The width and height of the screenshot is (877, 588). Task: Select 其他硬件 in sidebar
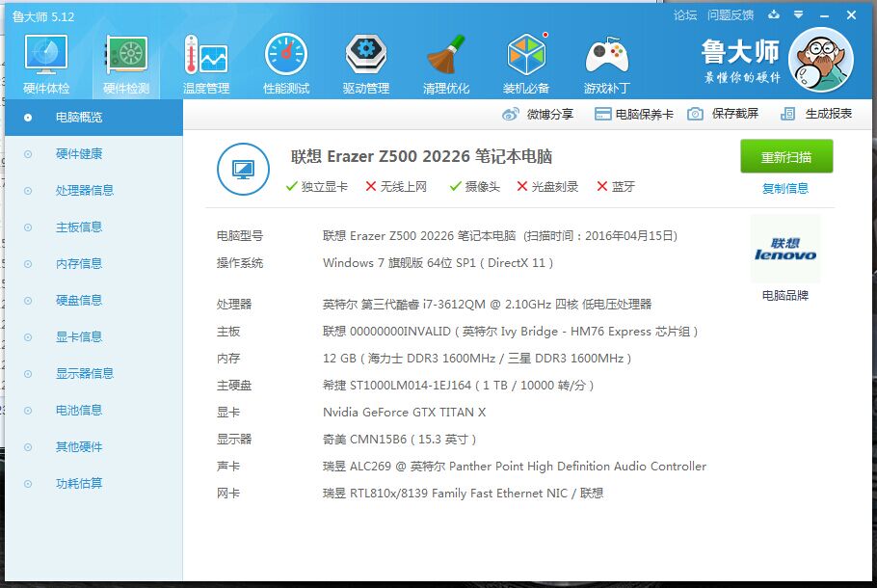94,447
